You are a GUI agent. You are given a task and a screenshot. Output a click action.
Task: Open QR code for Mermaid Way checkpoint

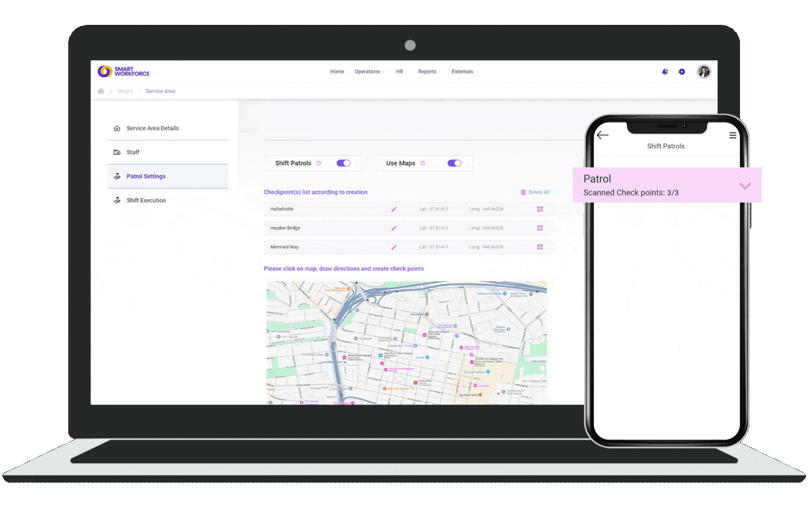540,247
